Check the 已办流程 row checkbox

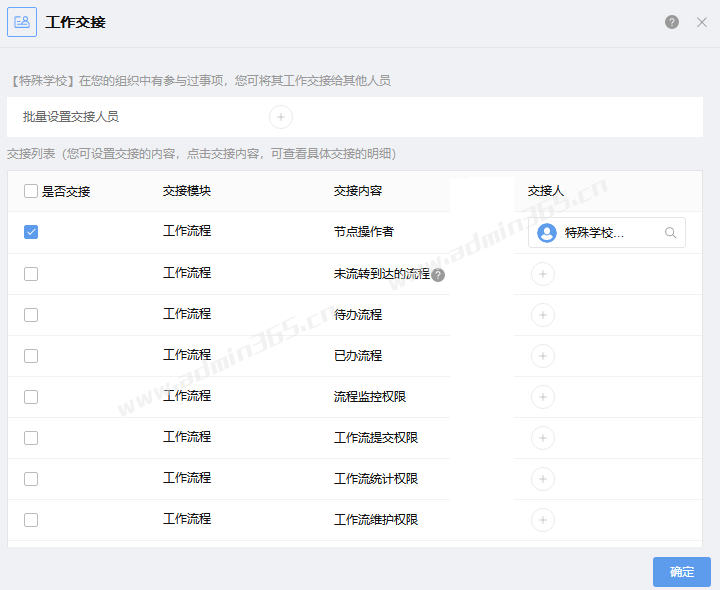[x=31, y=356]
